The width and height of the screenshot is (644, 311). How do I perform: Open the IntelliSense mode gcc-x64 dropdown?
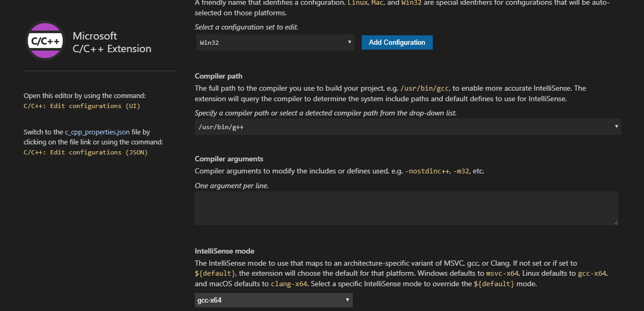tap(274, 300)
